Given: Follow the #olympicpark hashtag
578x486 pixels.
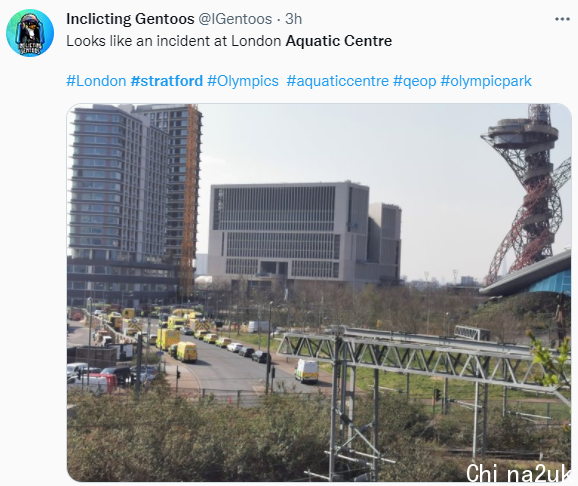Looking at the screenshot, I should point(486,81).
